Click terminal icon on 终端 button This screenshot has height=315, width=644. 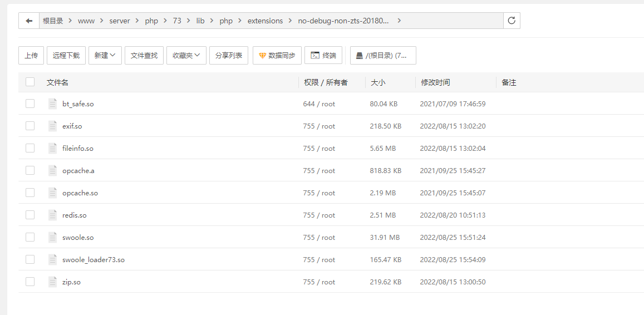point(315,56)
